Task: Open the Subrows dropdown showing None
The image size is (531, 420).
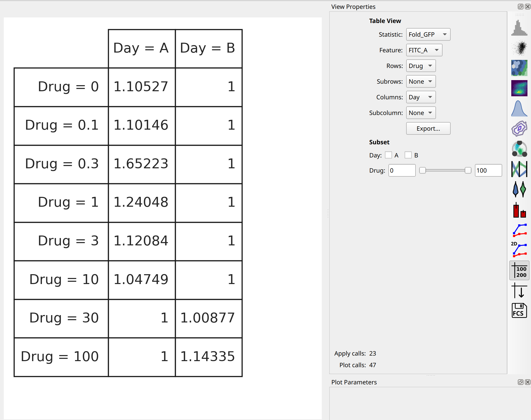Action: [x=421, y=81]
